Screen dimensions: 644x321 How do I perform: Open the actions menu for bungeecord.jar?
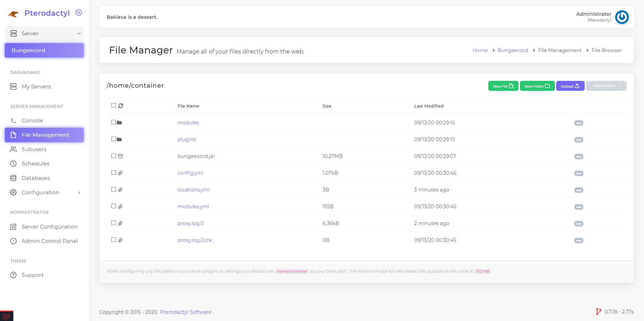click(579, 157)
